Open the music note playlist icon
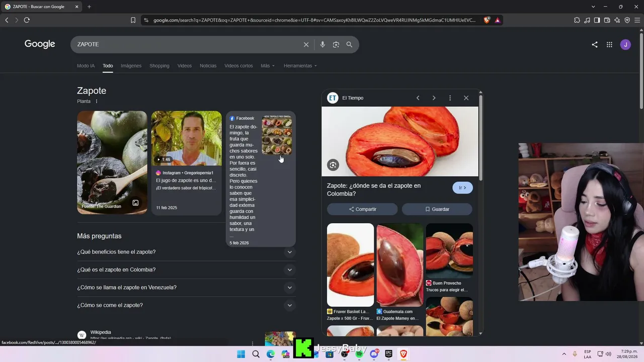 [587, 20]
